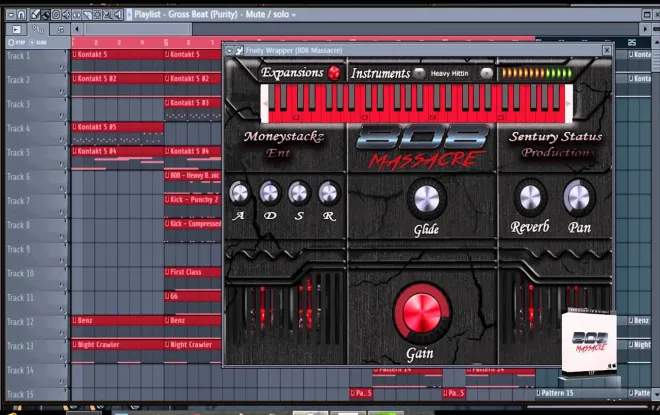Open the Pattern 15 clip menu
The width and height of the screenshot is (660, 415).
click(x=539, y=393)
